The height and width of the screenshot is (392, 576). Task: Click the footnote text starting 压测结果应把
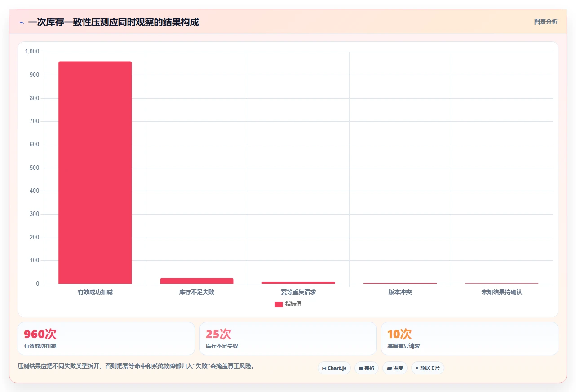point(137,366)
